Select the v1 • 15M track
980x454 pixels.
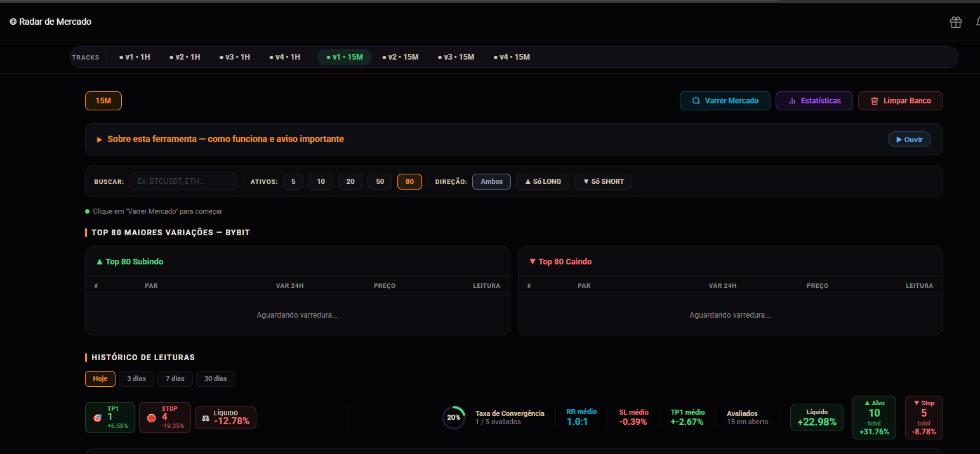[345, 57]
